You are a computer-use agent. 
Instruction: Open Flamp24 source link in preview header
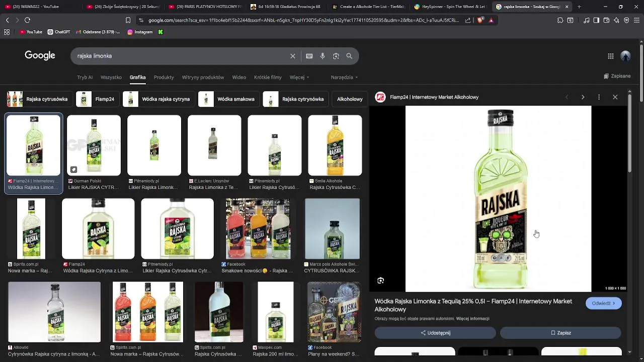click(x=434, y=97)
